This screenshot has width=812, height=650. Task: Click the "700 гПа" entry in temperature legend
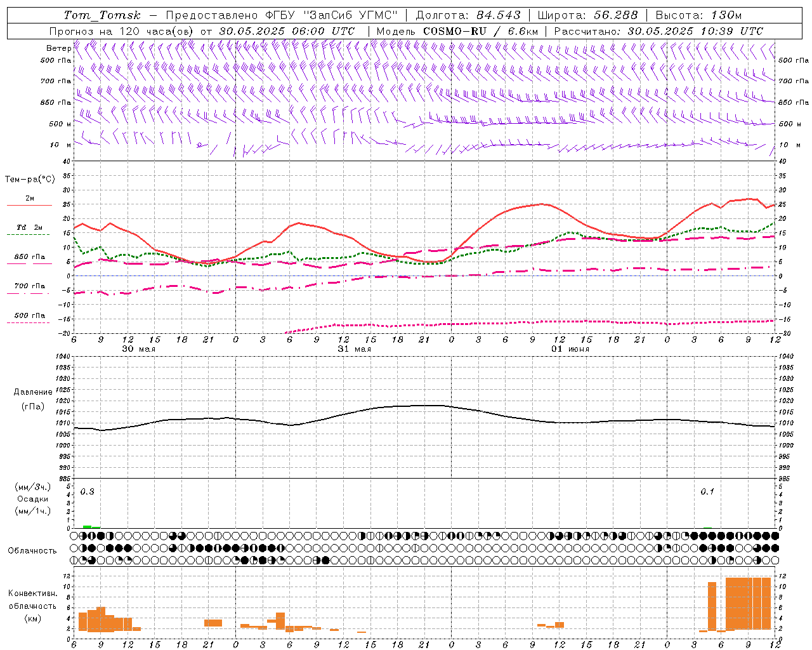[30, 286]
